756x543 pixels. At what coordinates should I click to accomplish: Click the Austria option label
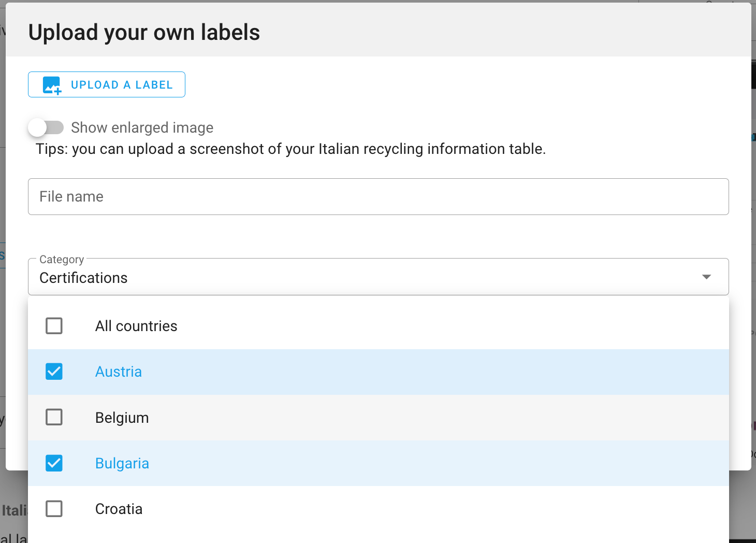click(119, 371)
